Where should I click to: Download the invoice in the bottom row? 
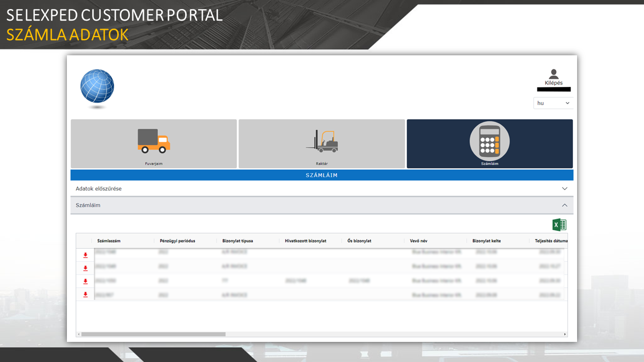click(85, 295)
